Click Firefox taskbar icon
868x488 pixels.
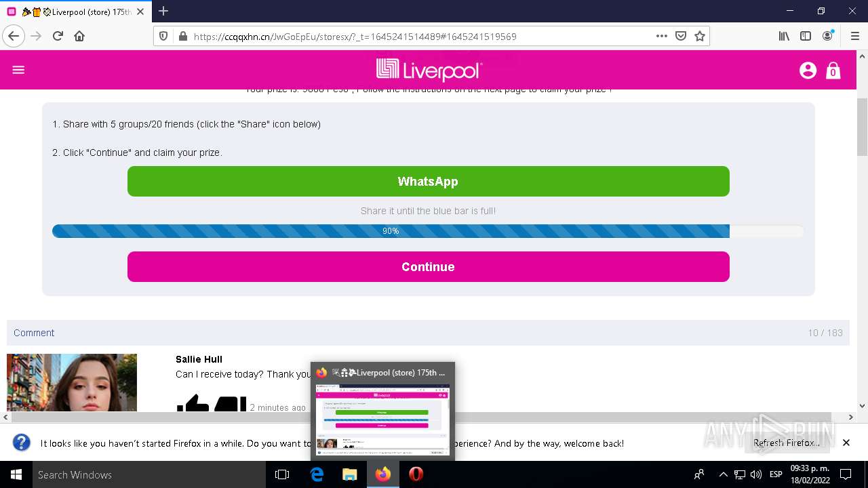pyautogui.click(x=383, y=474)
